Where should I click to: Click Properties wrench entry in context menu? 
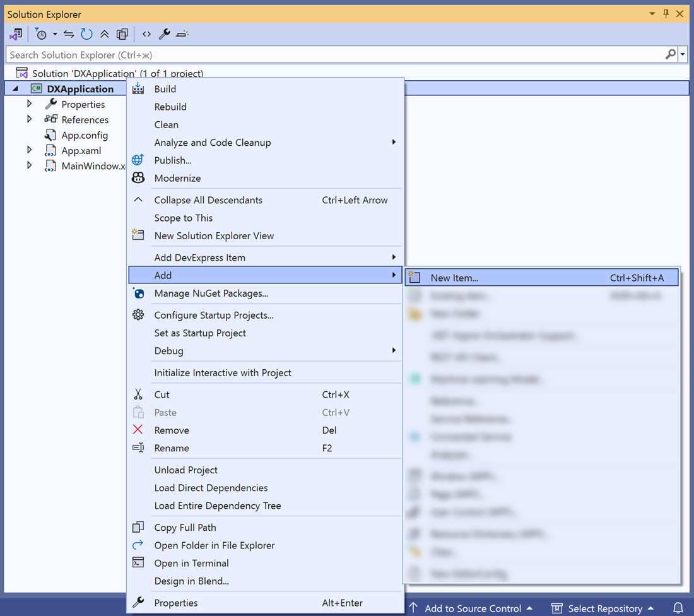click(x=266, y=603)
